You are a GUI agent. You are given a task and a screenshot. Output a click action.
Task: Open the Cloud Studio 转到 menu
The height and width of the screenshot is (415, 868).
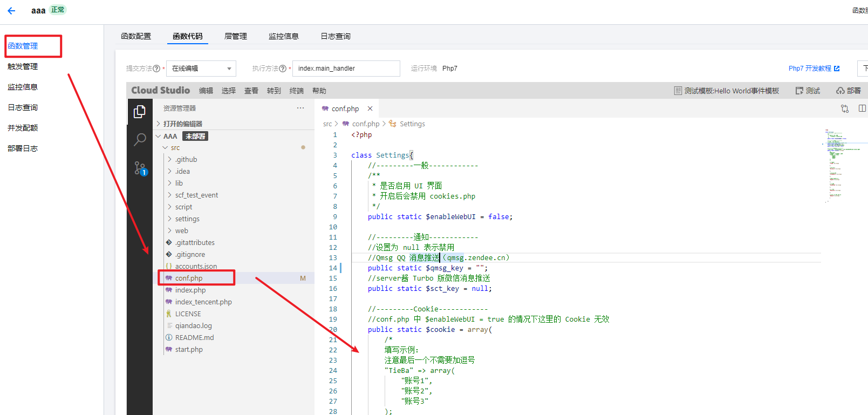(274, 91)
